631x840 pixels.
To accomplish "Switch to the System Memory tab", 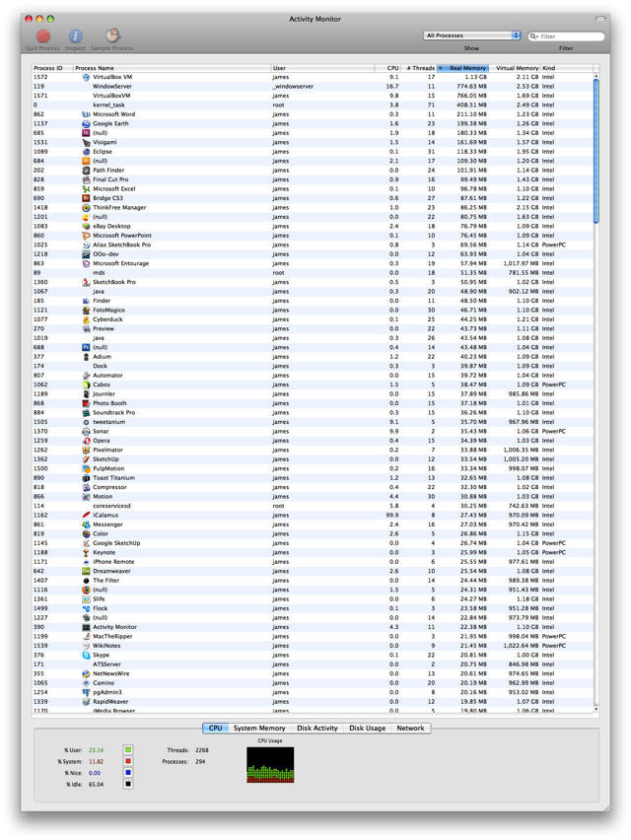I will [x=259, y=729].
